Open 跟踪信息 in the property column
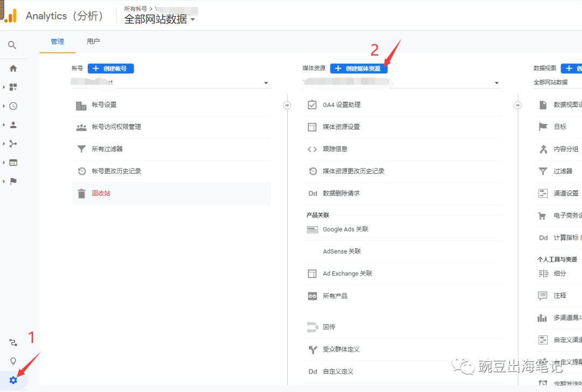This screenshot has width=582, height=392. click(335, 149)
